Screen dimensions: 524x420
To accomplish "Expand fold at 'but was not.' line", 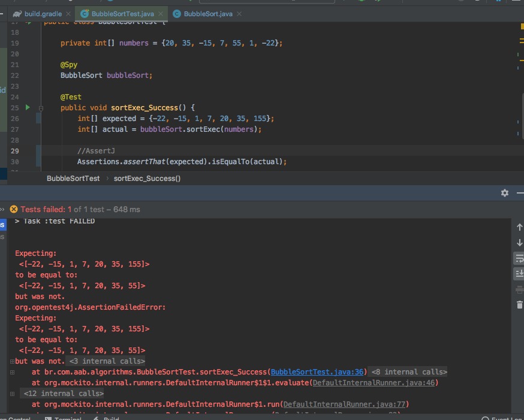I will tap(12, 361).
